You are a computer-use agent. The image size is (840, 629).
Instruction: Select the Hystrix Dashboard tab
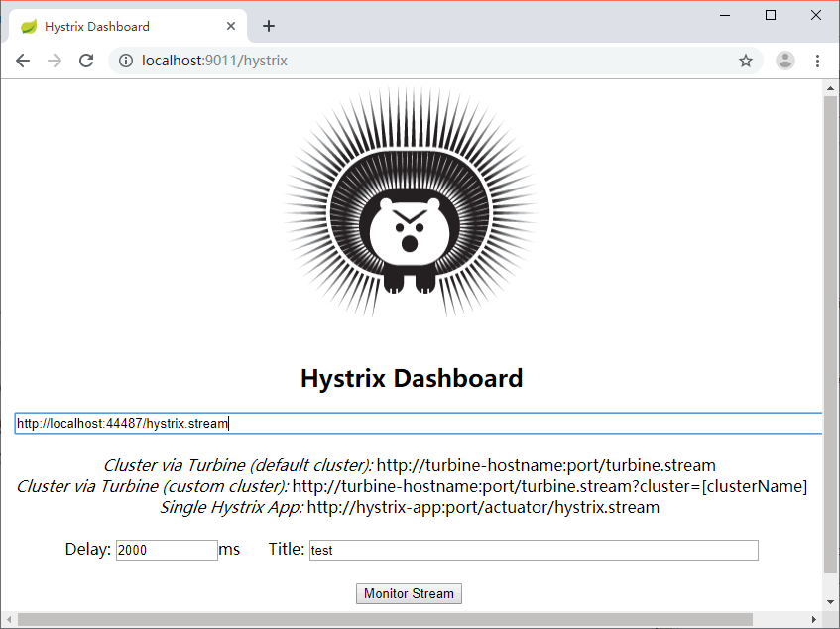[x=128, y=26]
